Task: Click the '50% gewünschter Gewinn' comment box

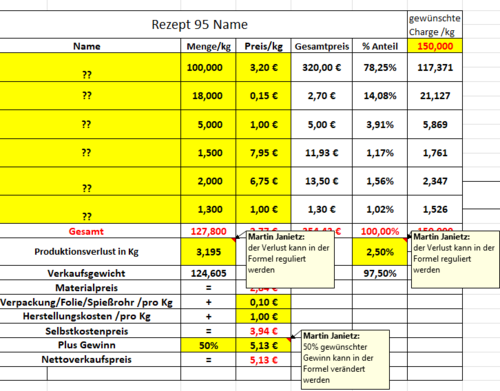Action: [x=345, y=360]
